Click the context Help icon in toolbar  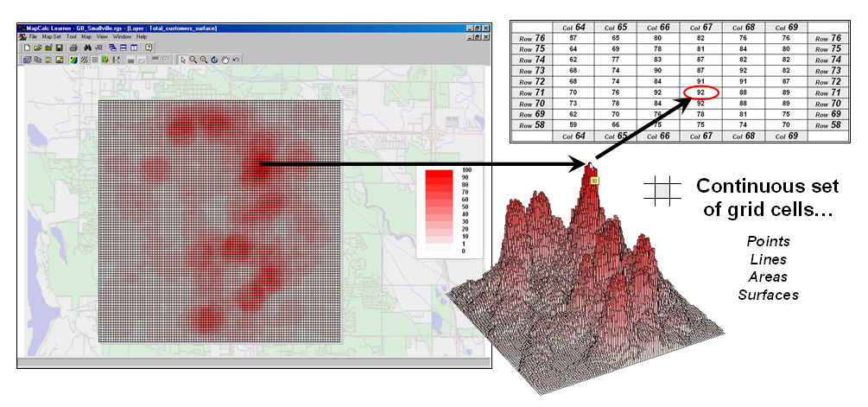[x=149, y=48]
